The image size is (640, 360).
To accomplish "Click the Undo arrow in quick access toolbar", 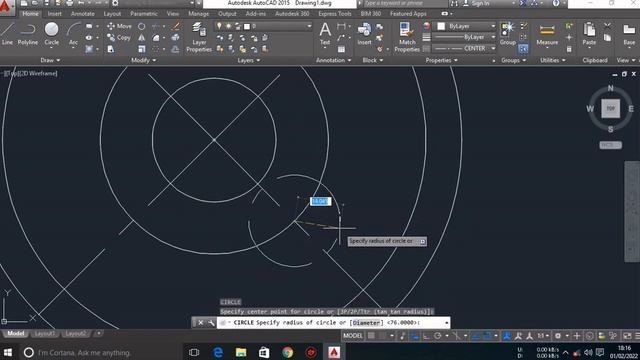I will coord(81,3).
